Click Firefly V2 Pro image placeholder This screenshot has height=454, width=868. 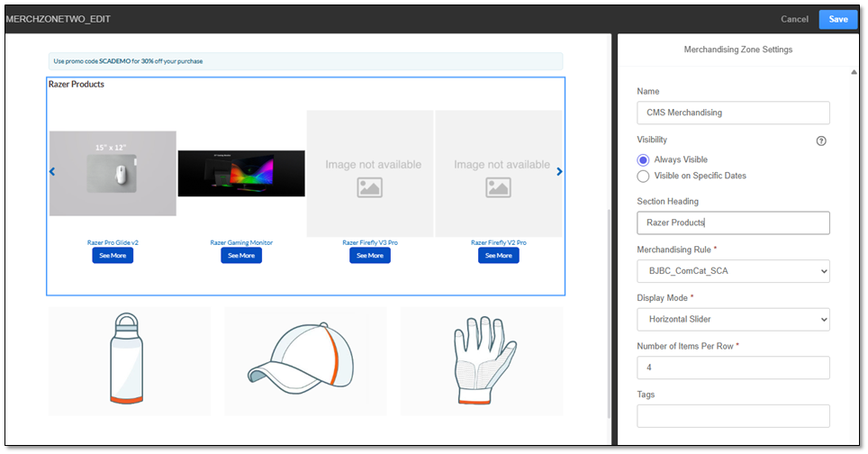coord(499,174)
